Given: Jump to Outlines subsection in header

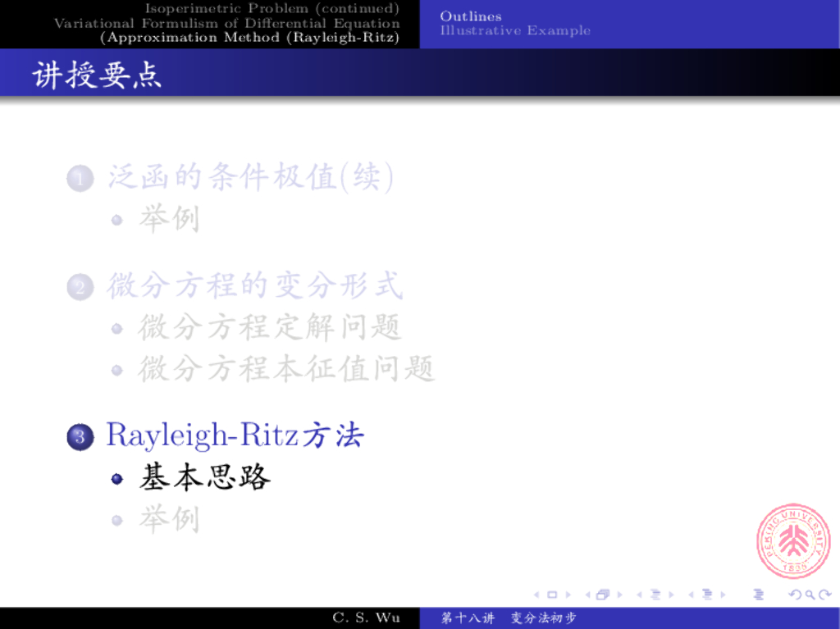Looking at the screenshot, I should [x=471, y=16].
